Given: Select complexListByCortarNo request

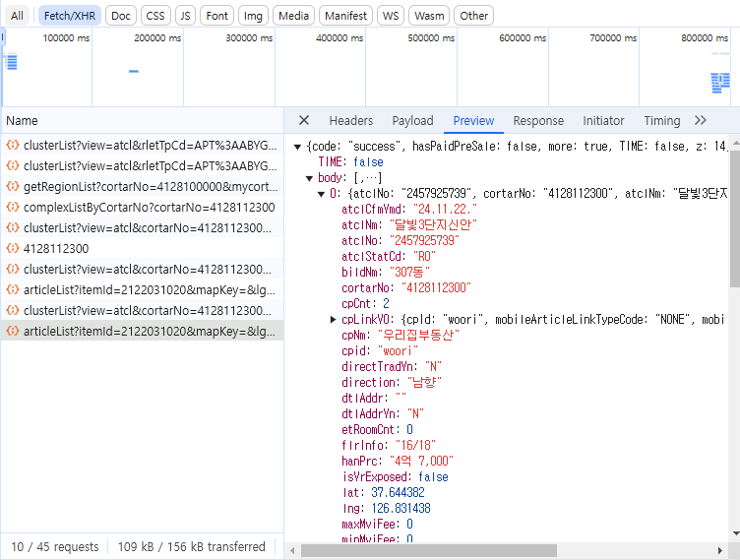Looking at the screenshot, I should (142, 208).
